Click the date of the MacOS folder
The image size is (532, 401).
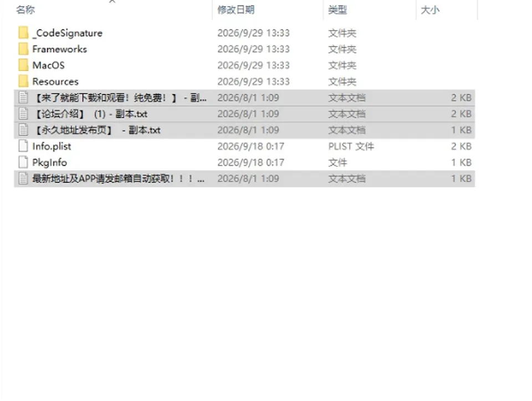click(x=253, y=65)
